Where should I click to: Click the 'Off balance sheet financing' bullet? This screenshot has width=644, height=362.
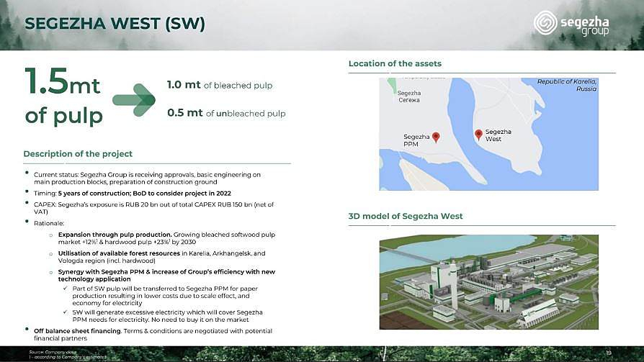(x=153, y=335)
